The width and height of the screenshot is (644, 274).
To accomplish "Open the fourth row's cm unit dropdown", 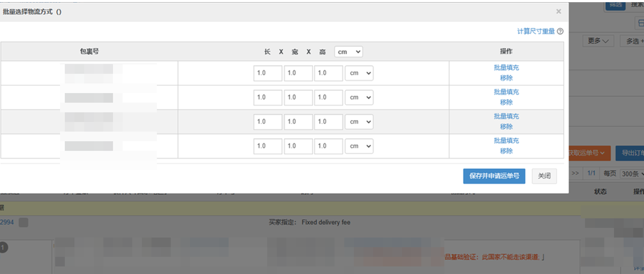I will (x=359, y=146).
